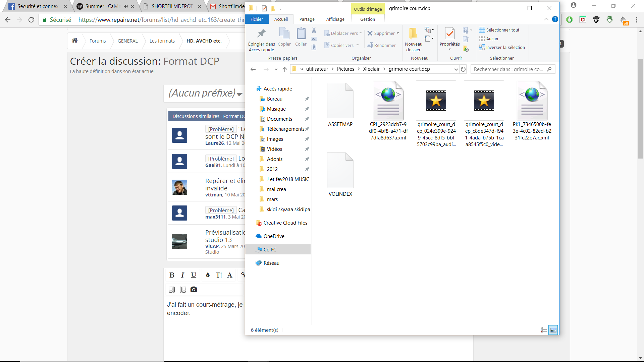644x362 pixels.
Task: Click Sélectionner tout in the ribbon
Action: (502, 30)
